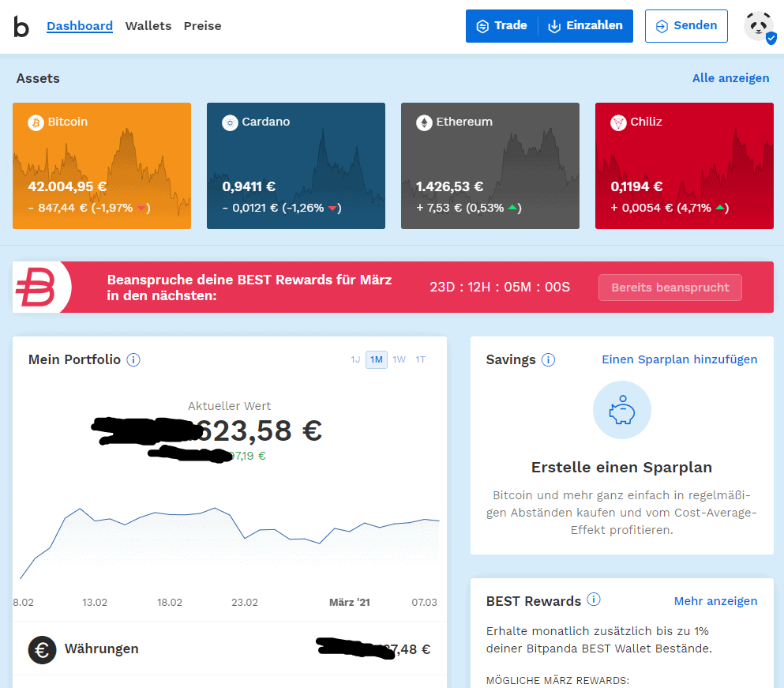Image resolution: width=784 pixels, height=688 pixels.
Task: Open the Chiliz asset card
Action: (685, 166)
